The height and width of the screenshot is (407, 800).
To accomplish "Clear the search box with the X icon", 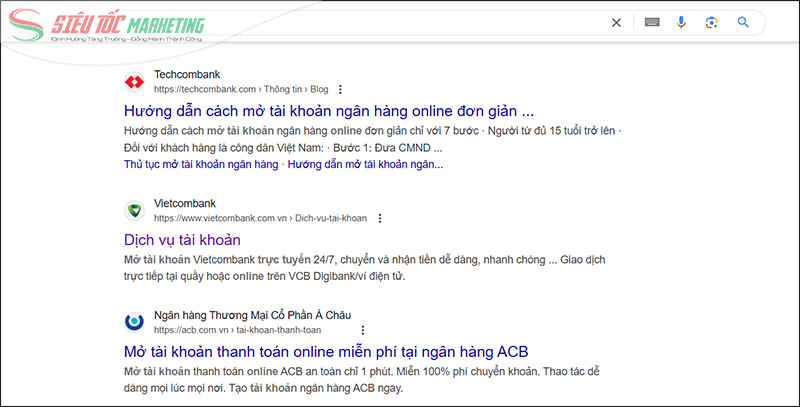I will [x=616, y=23].
